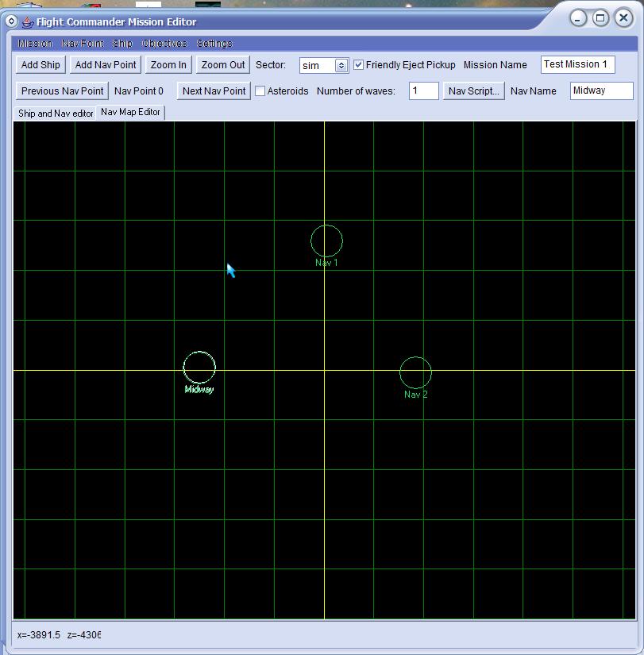The image size is (644, 655).
Task: Click the Add Nav Point button
Action: click(x=106, y=65)
